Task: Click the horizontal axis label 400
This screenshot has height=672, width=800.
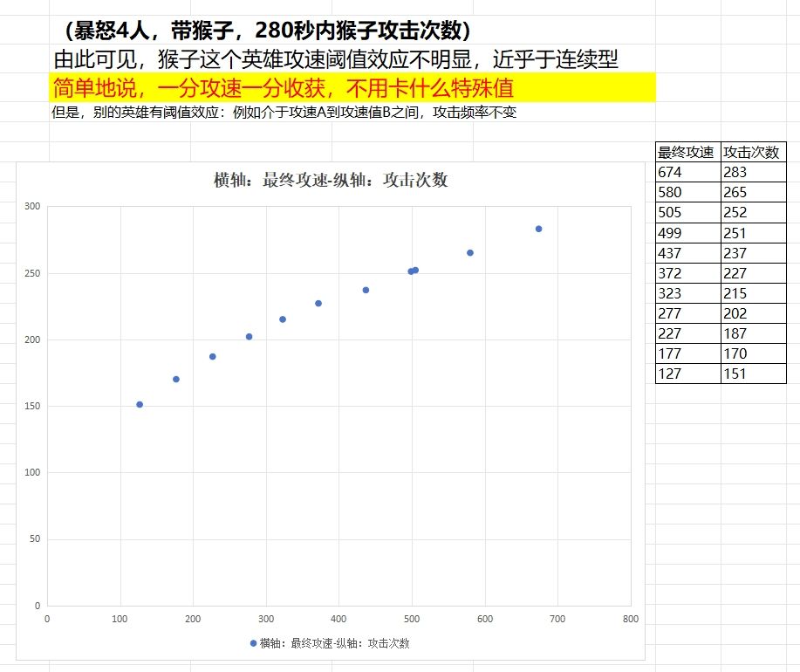Action: (338, 619)
